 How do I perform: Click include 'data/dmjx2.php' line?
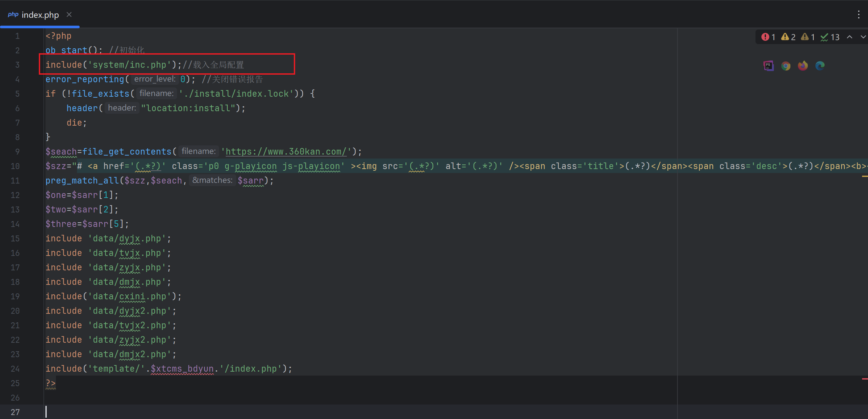111,354
